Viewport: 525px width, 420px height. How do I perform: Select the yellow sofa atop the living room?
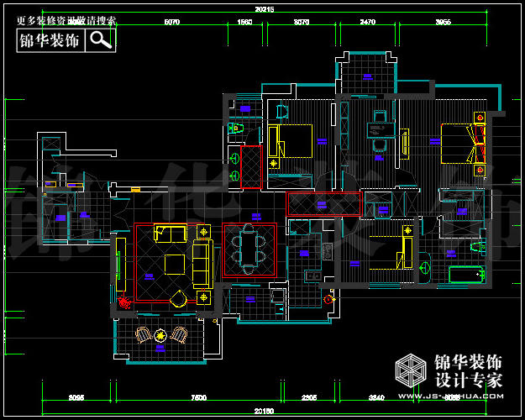171,234
